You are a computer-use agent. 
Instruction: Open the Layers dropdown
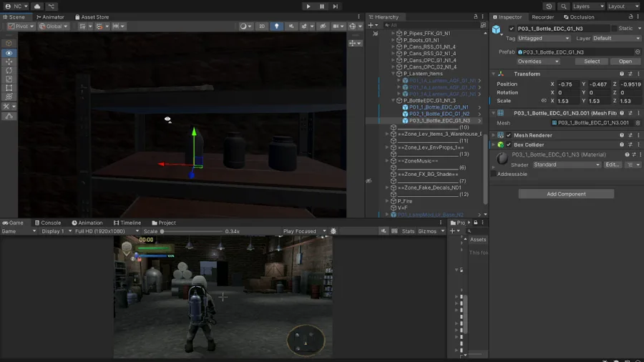[588, 6]
